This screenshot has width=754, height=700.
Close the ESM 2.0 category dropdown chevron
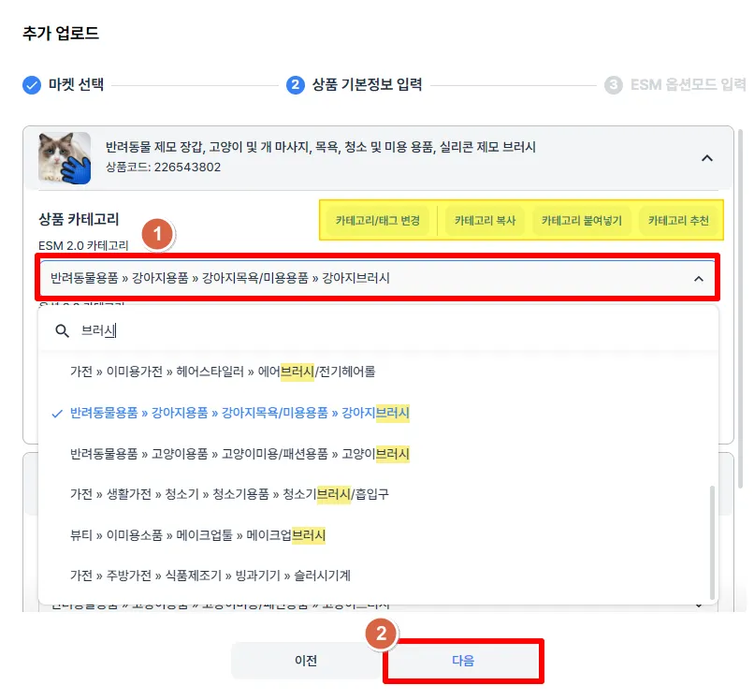click(x=699, y=279)
